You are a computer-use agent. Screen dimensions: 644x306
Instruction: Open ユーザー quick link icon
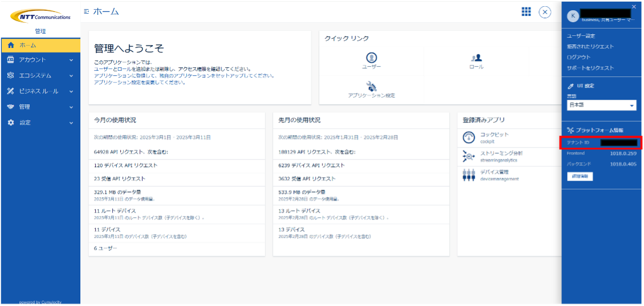pyautogui.click(x=371, y=57)
